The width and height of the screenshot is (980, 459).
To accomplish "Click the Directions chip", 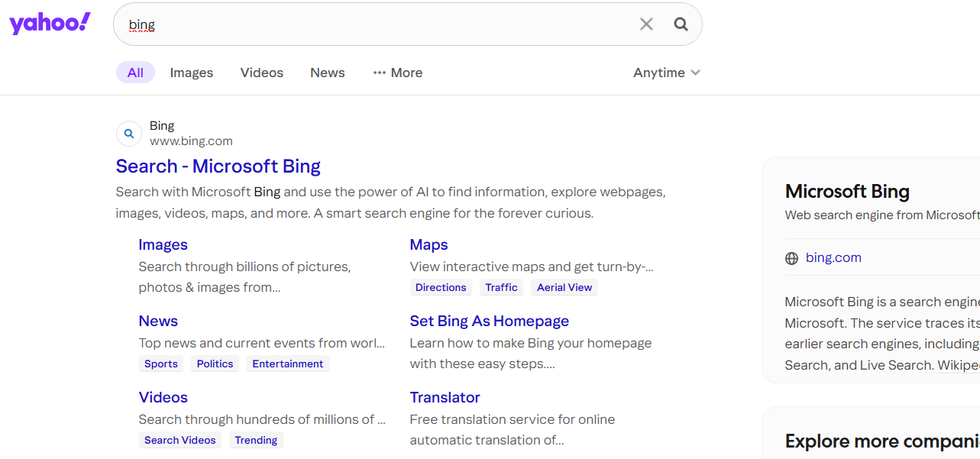I will click(441, 287).
